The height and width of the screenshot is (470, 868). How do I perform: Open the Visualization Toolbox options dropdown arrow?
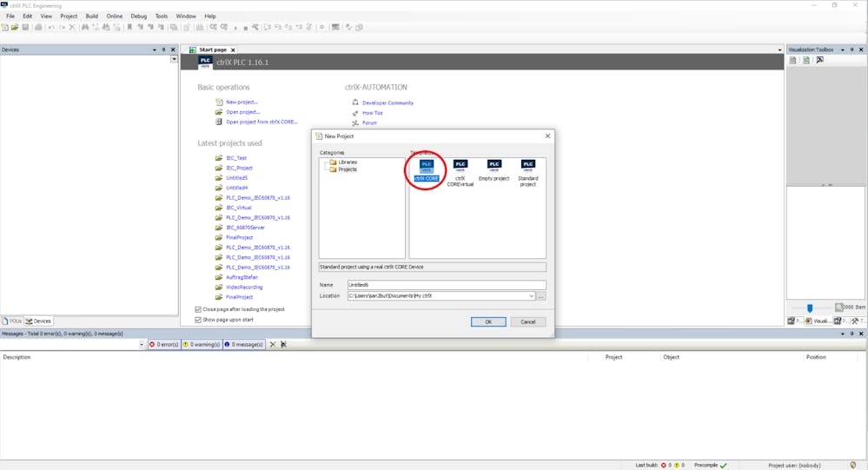[x=843, y=50]
